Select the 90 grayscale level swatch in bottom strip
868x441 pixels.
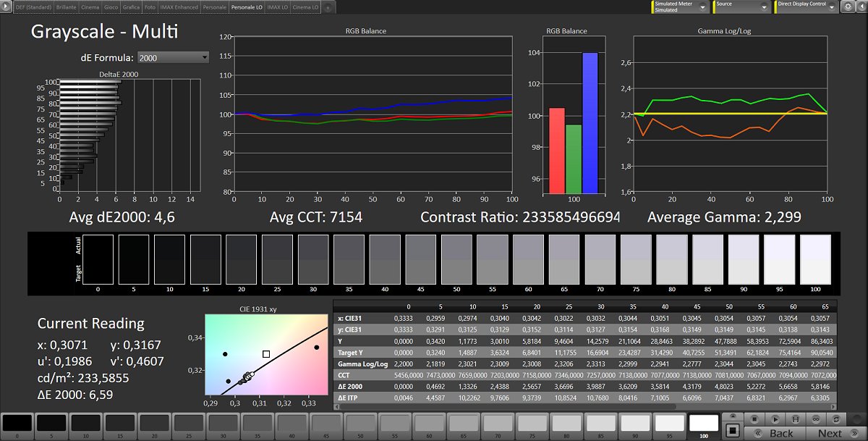coord(634,425)
